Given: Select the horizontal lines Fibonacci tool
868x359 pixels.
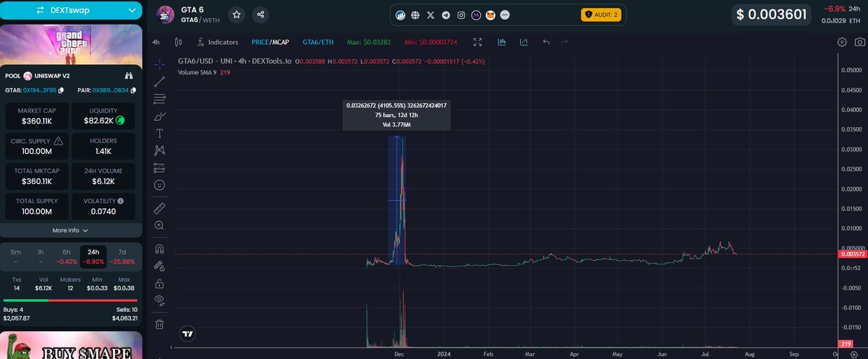Looking at the screenshot, I should (160, 99).
